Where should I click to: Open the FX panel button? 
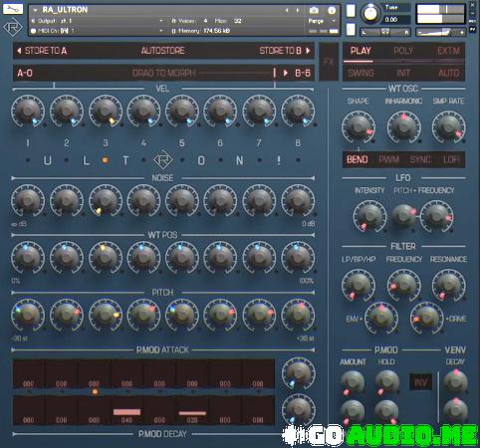click(329, 62)
